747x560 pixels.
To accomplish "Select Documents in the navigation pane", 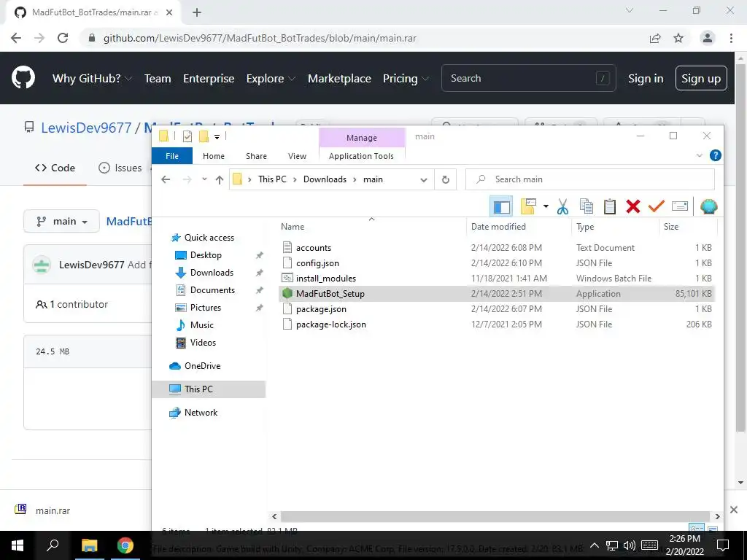I will click(212, 290).
